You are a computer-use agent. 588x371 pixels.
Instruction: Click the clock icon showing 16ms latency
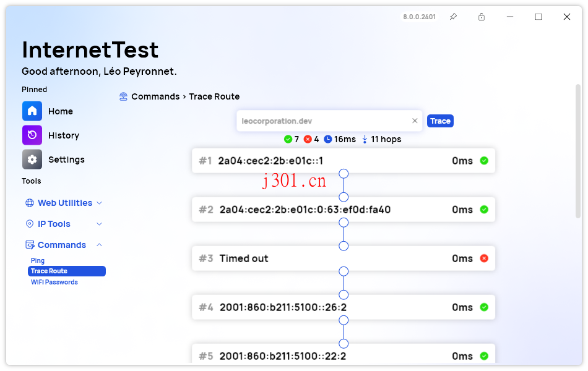329,139
